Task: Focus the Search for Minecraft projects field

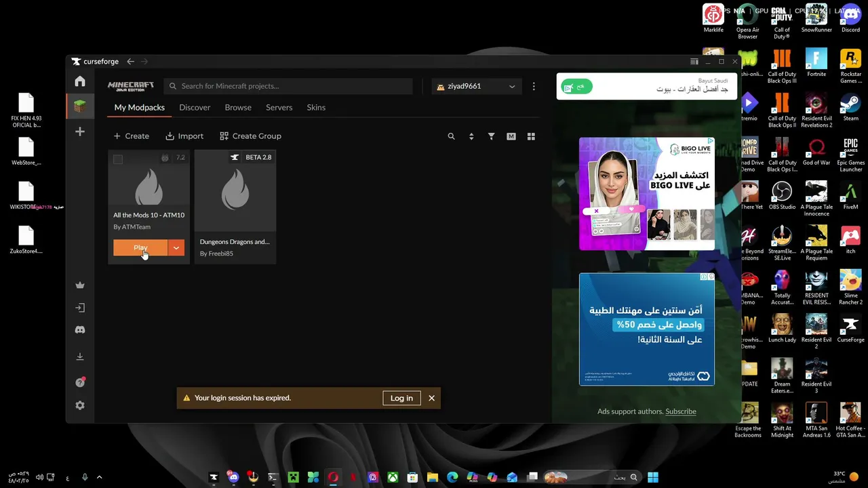Action: pos(288,86)
